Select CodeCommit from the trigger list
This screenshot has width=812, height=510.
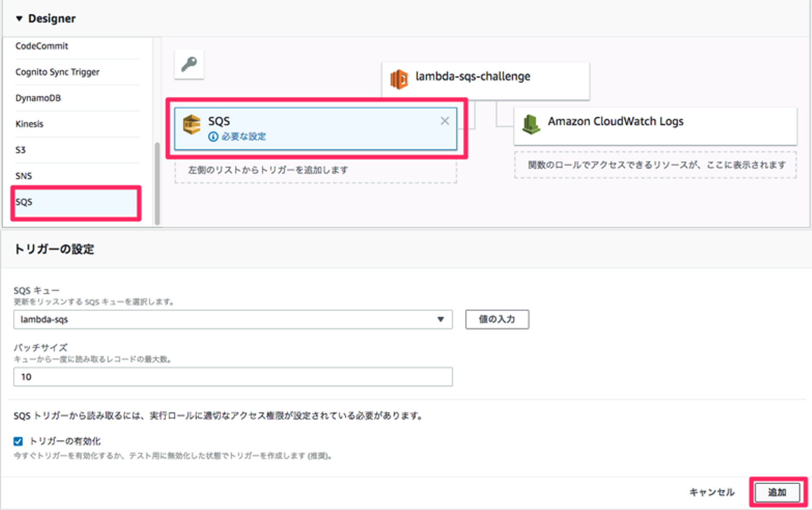point(42,46)
